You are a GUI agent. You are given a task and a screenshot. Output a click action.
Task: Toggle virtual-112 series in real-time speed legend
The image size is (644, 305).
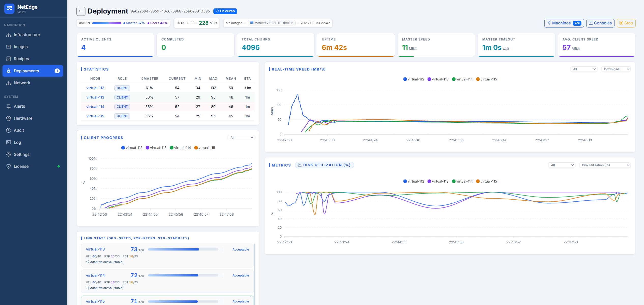click(x=414, y=79)
